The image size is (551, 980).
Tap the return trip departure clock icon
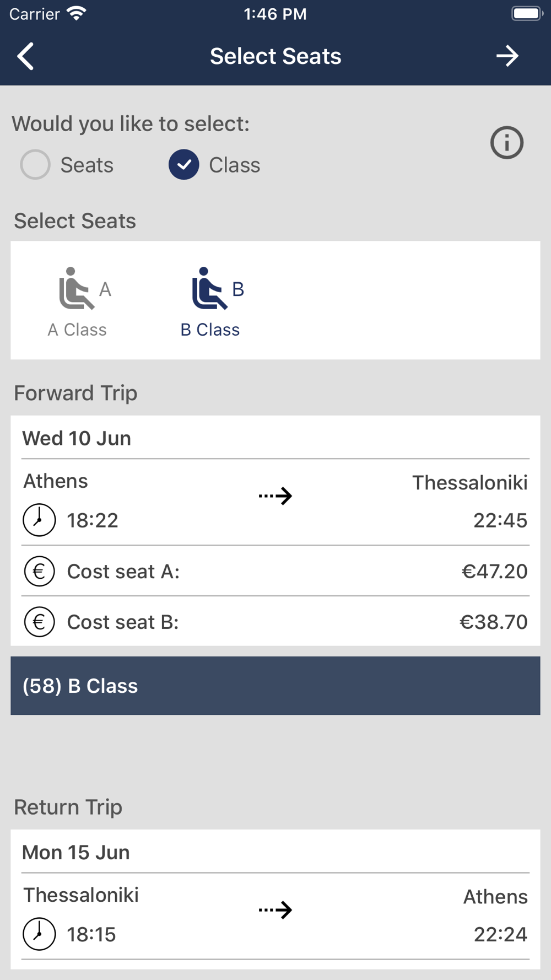click(x=39, y=934)
